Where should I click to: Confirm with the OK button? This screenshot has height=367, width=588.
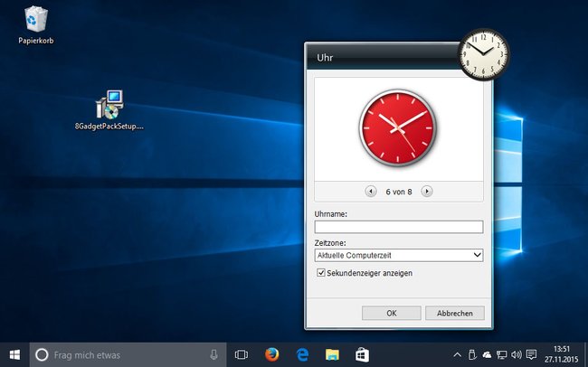[392, 313]
